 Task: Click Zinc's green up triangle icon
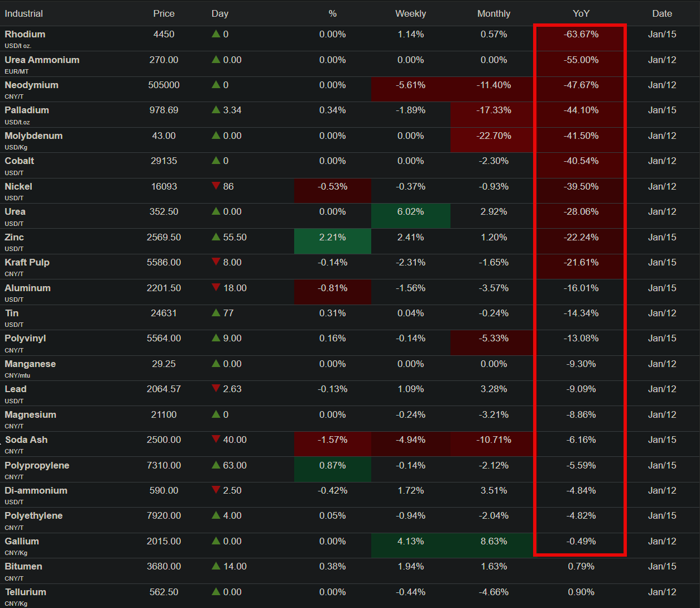click(x=216, y=237)
